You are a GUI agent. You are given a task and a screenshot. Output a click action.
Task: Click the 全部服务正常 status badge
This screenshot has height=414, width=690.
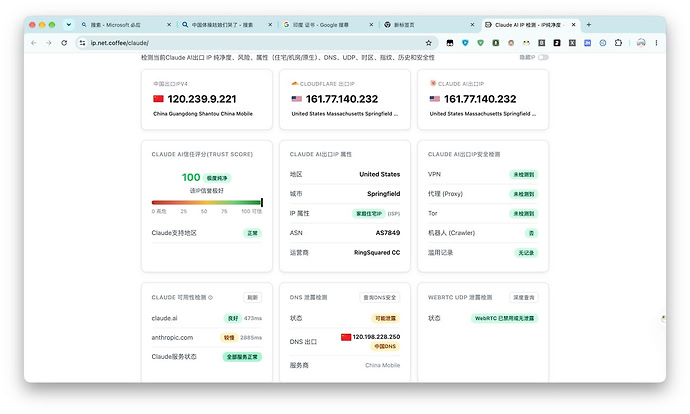pos(242,357)
